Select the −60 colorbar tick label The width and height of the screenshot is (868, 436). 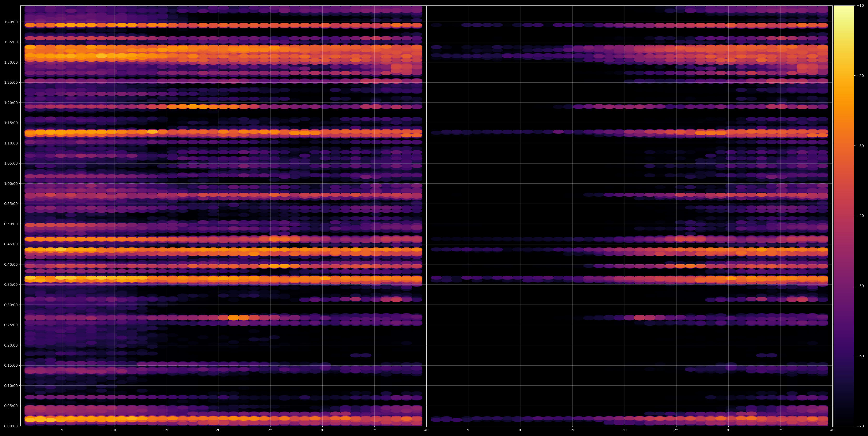click(x=860, y=356)
